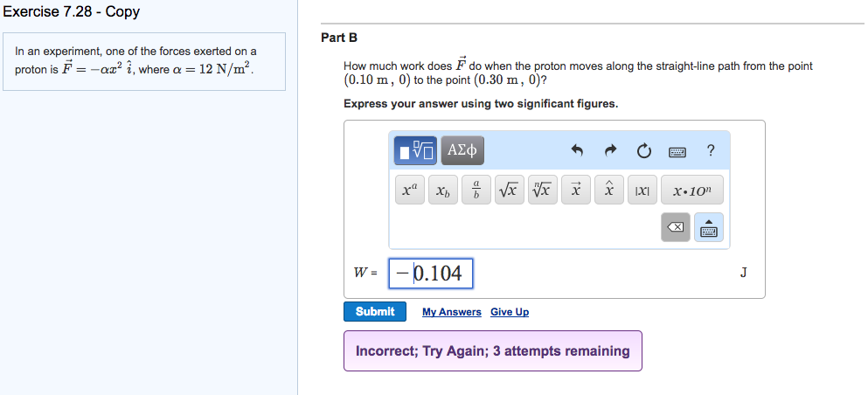The image size is (868, 395).
Task: Collapse the equation editor keyboard panel
Action: point(709,227)
